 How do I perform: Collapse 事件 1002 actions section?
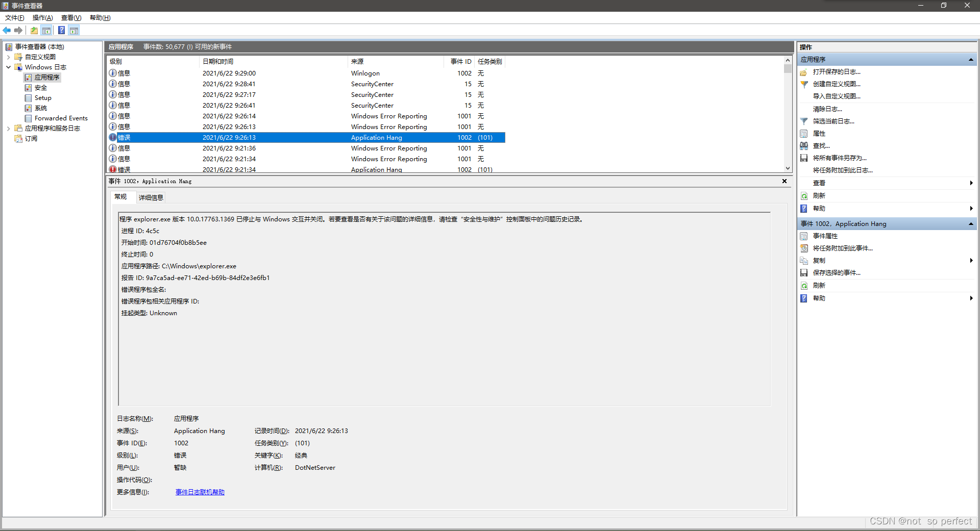(971, 224)
